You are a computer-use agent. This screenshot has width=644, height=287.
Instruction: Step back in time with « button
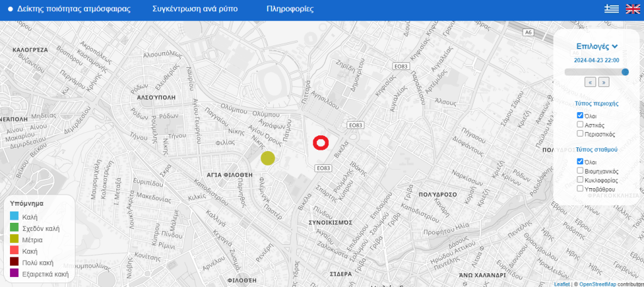pyautogui.click(x=590, y=82)
